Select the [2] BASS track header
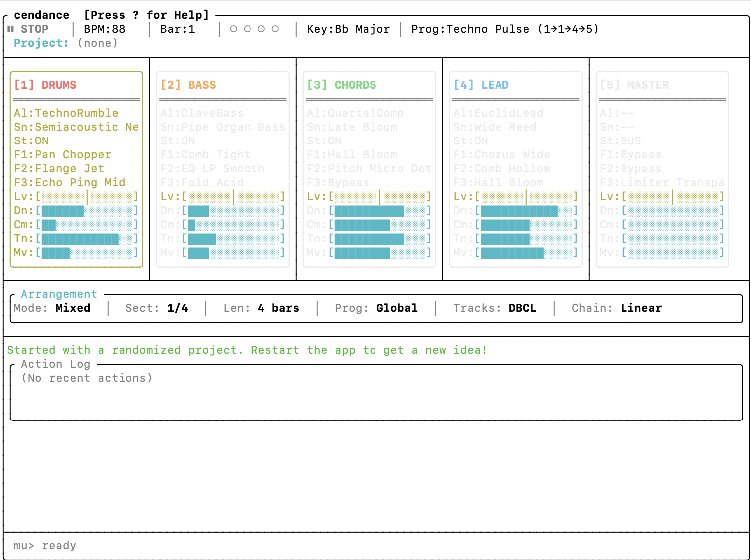 [x=188, y=85]
